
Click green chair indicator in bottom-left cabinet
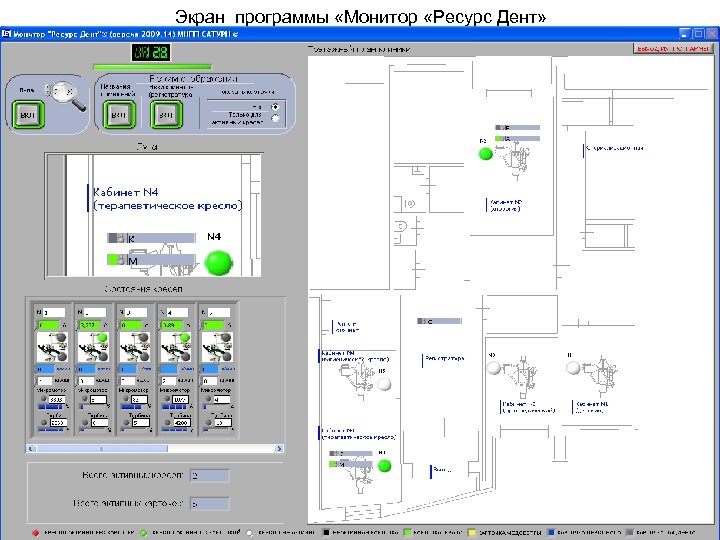384,466
